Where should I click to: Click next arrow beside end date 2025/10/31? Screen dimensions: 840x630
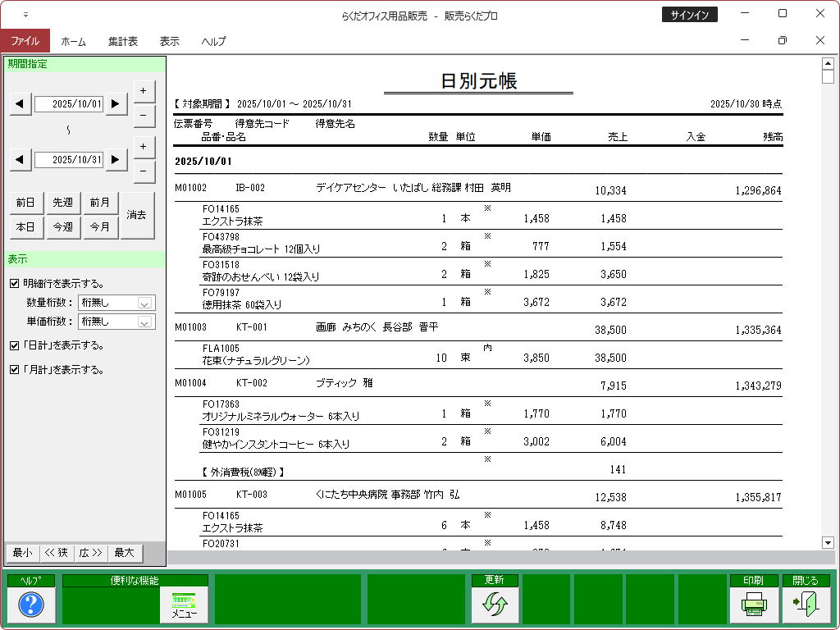pyautogui.click(x=116, y=160)
